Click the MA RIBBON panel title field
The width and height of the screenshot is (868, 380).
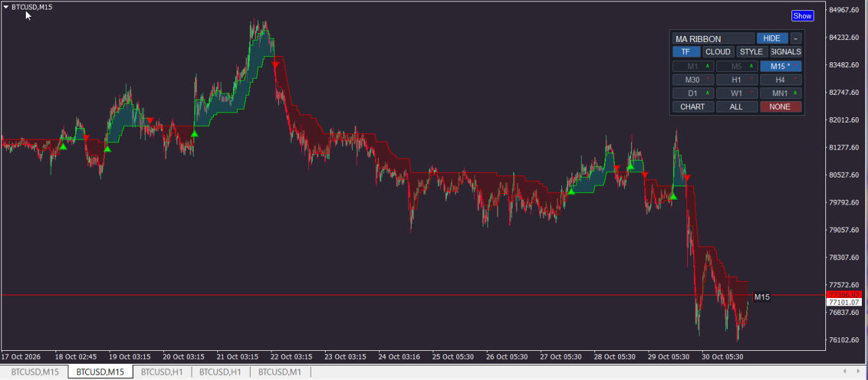(x=713, y=39)
